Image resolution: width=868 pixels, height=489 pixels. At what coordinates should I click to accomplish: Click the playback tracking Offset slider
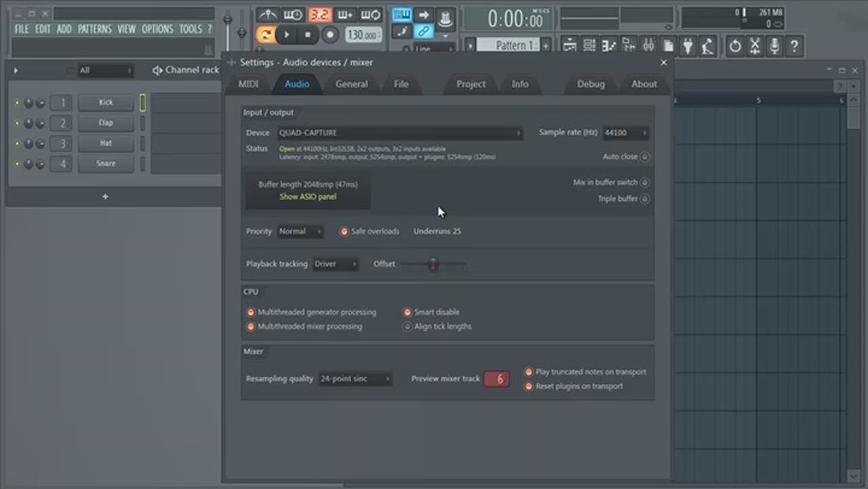pos(433,264)
